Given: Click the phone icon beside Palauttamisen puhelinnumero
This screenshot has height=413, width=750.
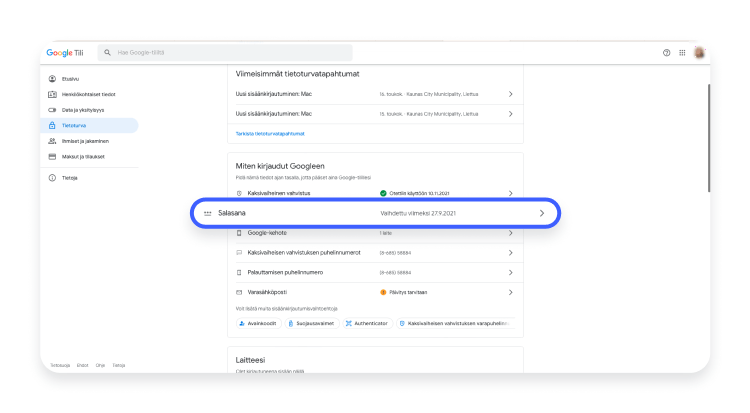Looking at the screenshot, I should 239,272.
